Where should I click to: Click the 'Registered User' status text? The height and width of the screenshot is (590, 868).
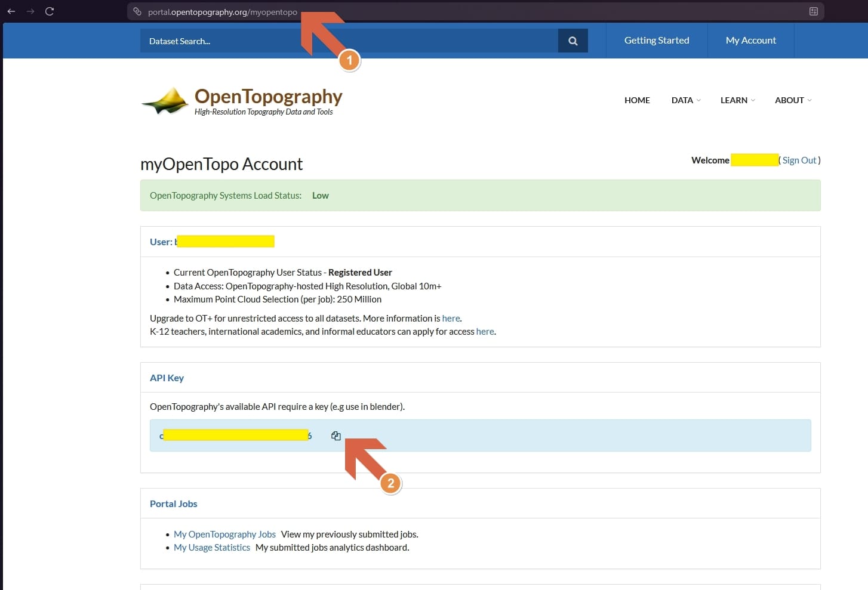pos(360,273)
